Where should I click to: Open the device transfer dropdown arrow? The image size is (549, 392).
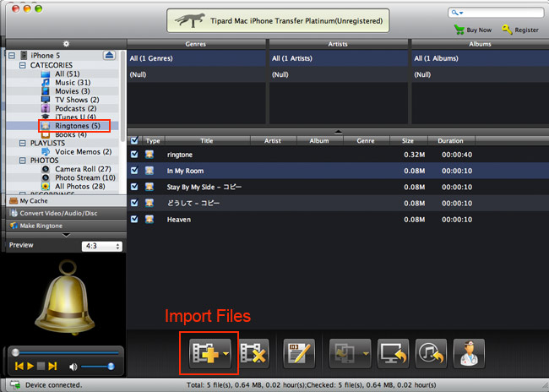point(366,353)
